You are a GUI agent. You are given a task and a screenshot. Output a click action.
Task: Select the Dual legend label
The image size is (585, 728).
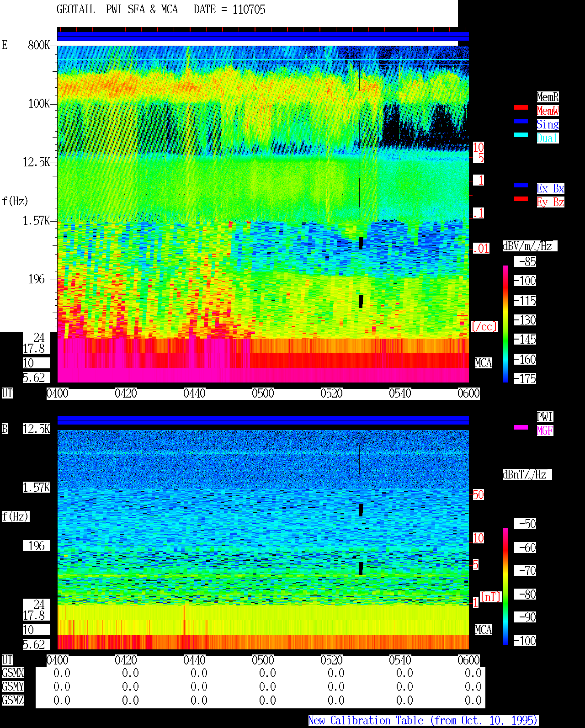point(548,138)
